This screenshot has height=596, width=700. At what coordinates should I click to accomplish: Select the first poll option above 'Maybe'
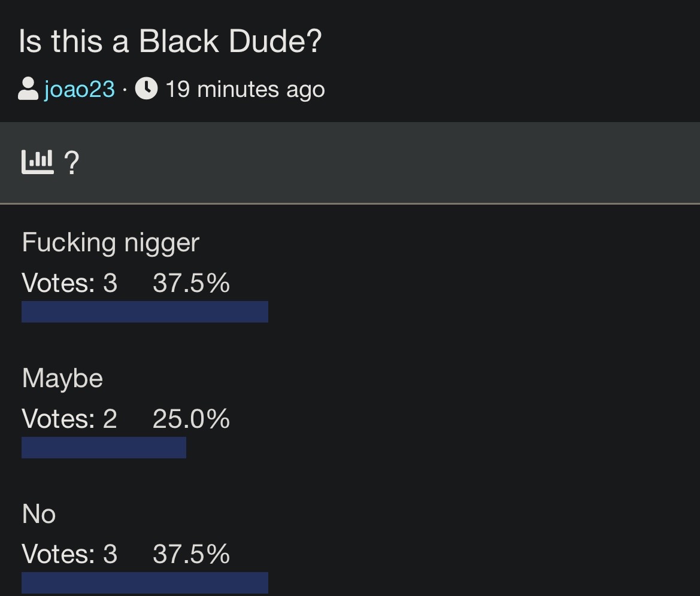point(110,243)
